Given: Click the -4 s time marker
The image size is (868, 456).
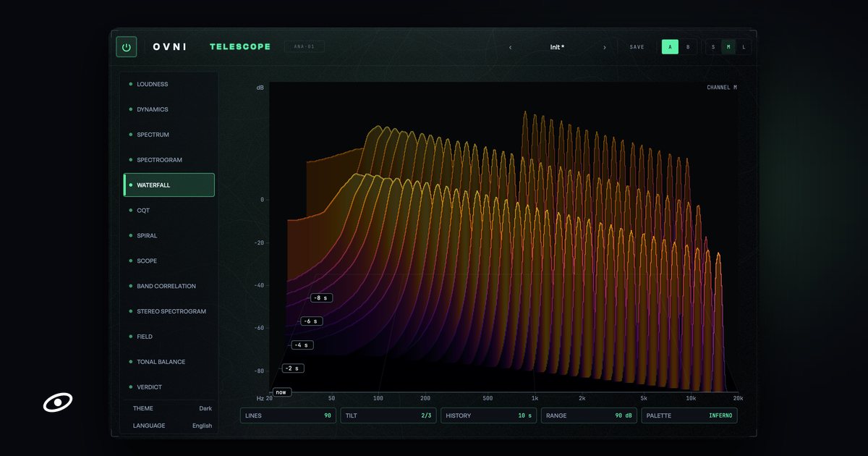Looking at the screenshot, I should click(302, 345).
